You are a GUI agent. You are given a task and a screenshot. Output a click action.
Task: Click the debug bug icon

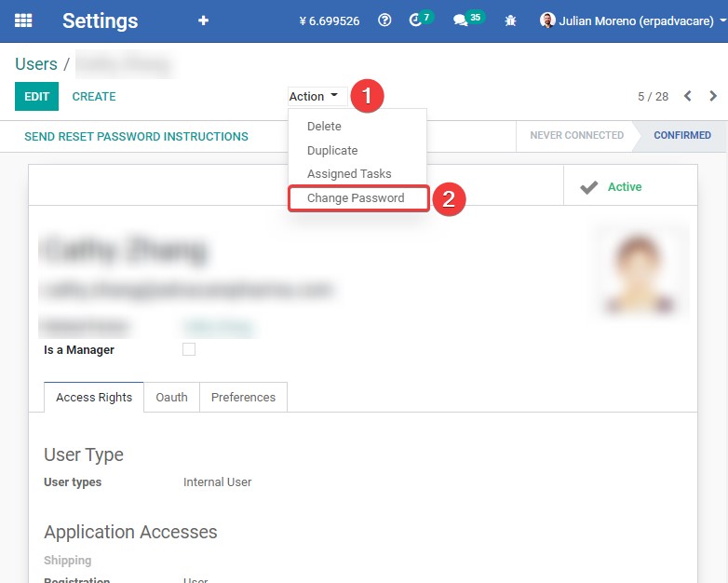(510, 20)
